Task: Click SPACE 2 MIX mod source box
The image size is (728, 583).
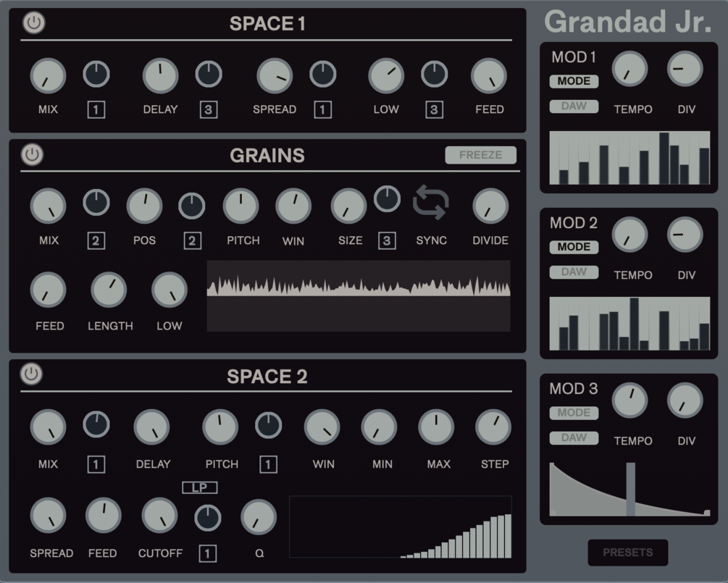Action: (x=96, y=465)
